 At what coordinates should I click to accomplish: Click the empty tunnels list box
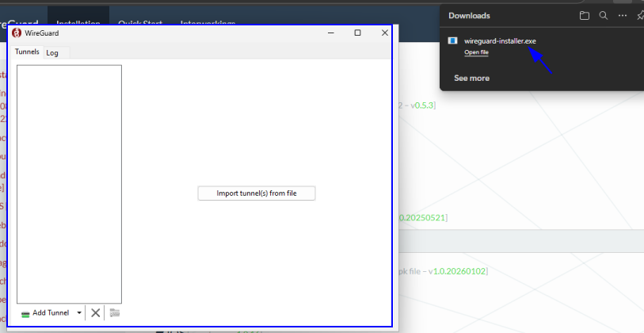tap(69, 184)
